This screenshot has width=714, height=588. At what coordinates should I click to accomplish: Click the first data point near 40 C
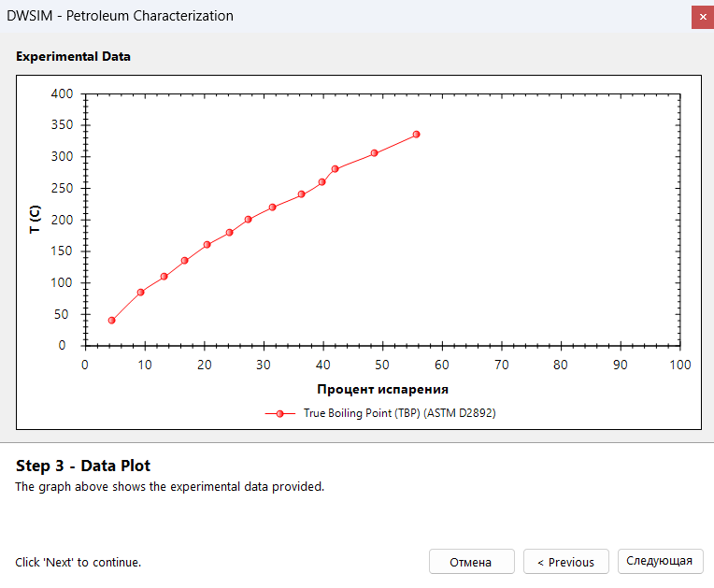111,321
